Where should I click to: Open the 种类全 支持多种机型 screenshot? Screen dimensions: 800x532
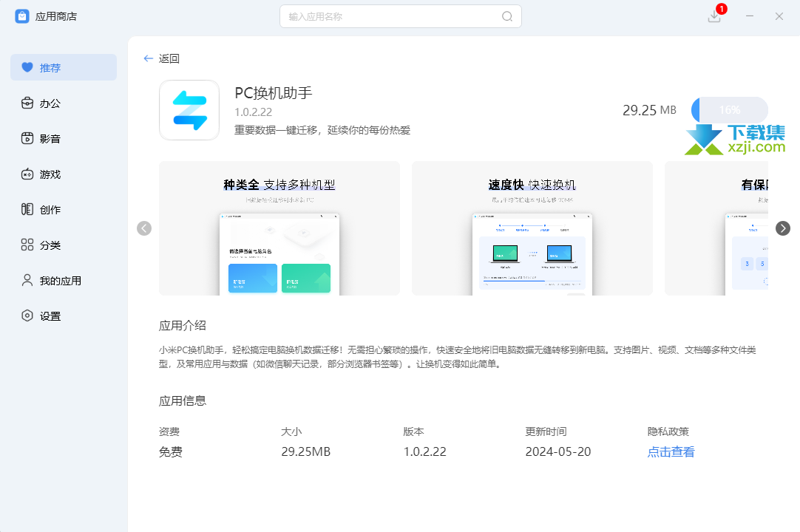pos(279,228)
